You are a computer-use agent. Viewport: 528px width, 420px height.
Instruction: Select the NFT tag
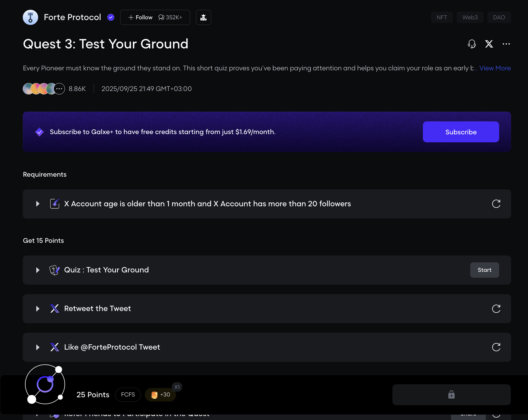point(442,17)
